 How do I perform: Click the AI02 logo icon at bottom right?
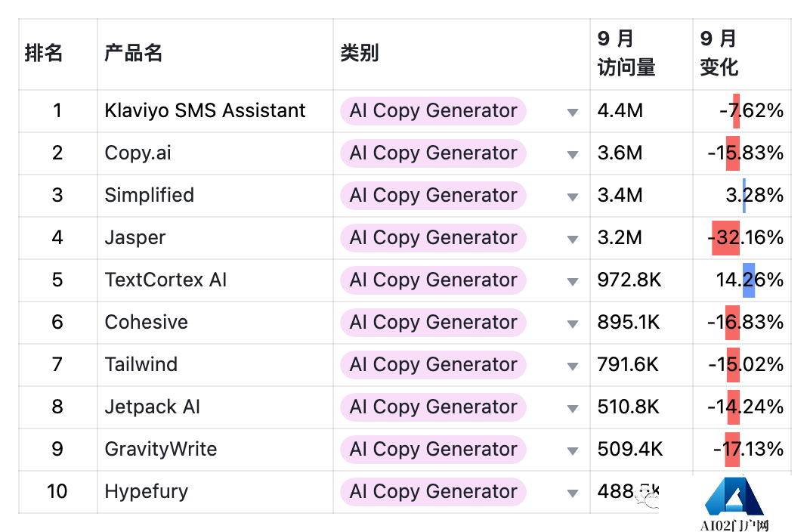click(734, 496)
